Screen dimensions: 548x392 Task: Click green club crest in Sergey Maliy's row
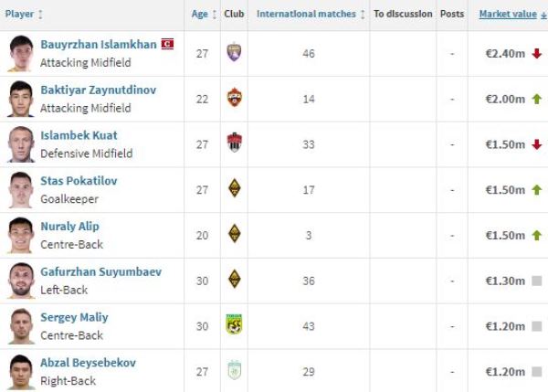[234, 324]
